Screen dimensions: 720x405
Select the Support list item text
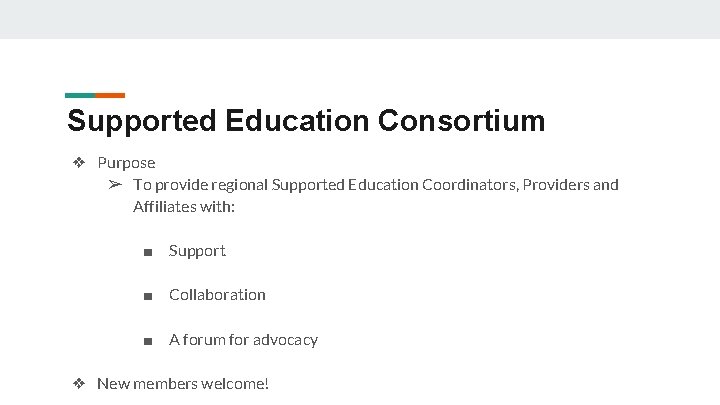click(x=197, y=251)
